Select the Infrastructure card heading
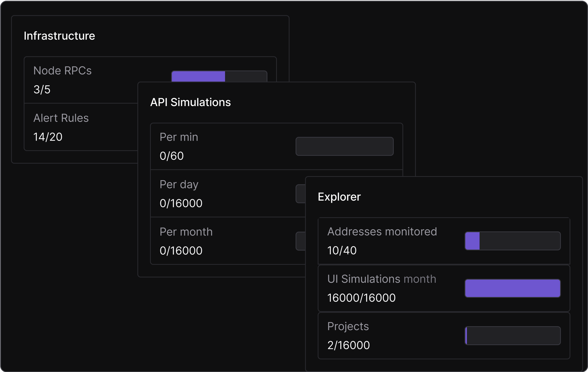The image size is (588, 372). [59, 36]
